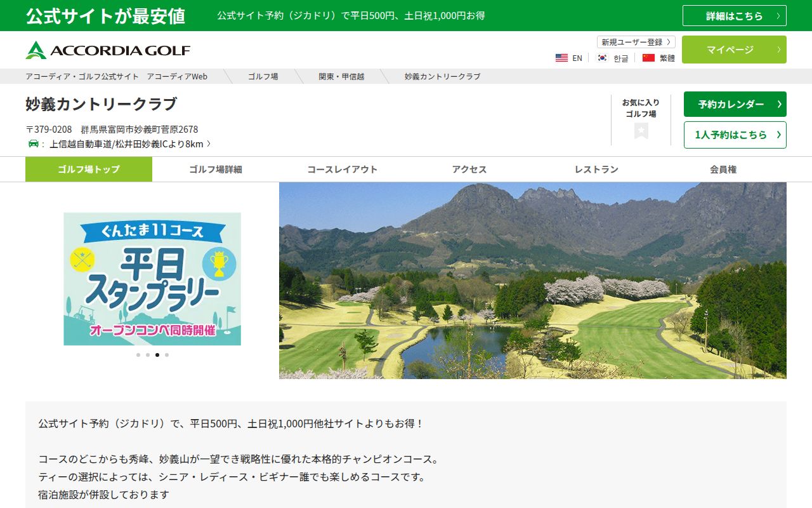Image resolution: width=812 pixels, height=508 pixels.
Task: Open 詳細はこちら banner button
Action: (x=735, y=16)
